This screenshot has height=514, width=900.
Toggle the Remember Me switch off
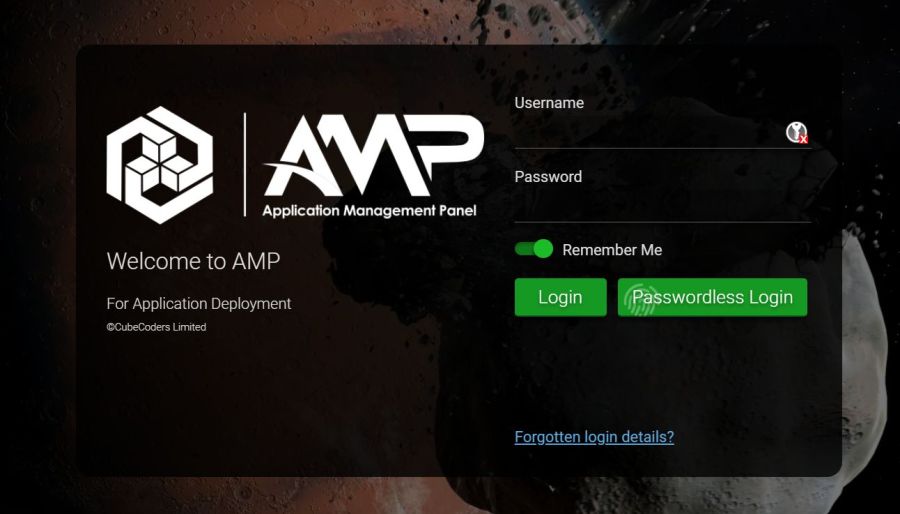[x=534, y=249]
